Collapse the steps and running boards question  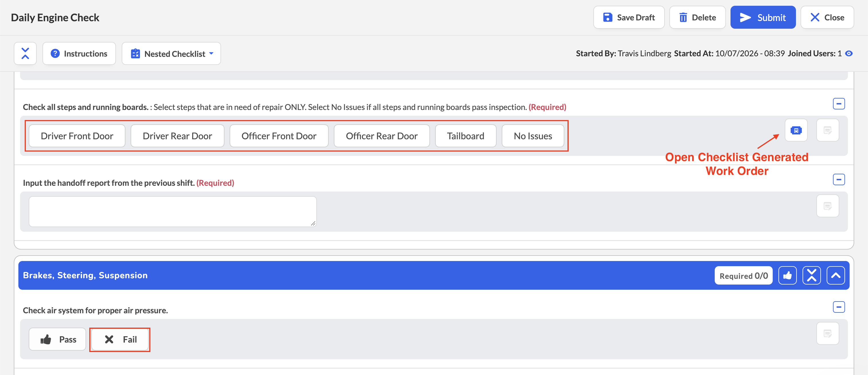[x=839, y=103]
